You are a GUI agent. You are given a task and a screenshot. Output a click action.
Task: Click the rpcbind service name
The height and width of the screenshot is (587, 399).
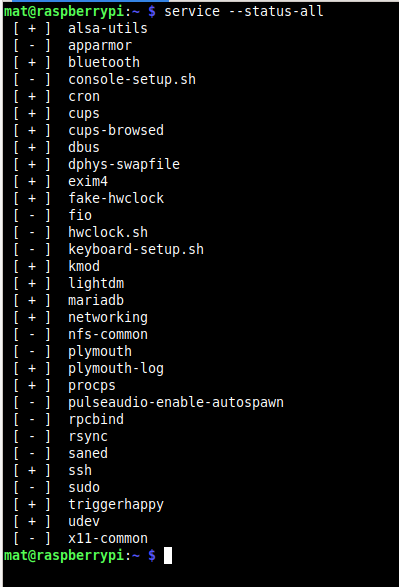pyautogui.click(x=96, y=419)
